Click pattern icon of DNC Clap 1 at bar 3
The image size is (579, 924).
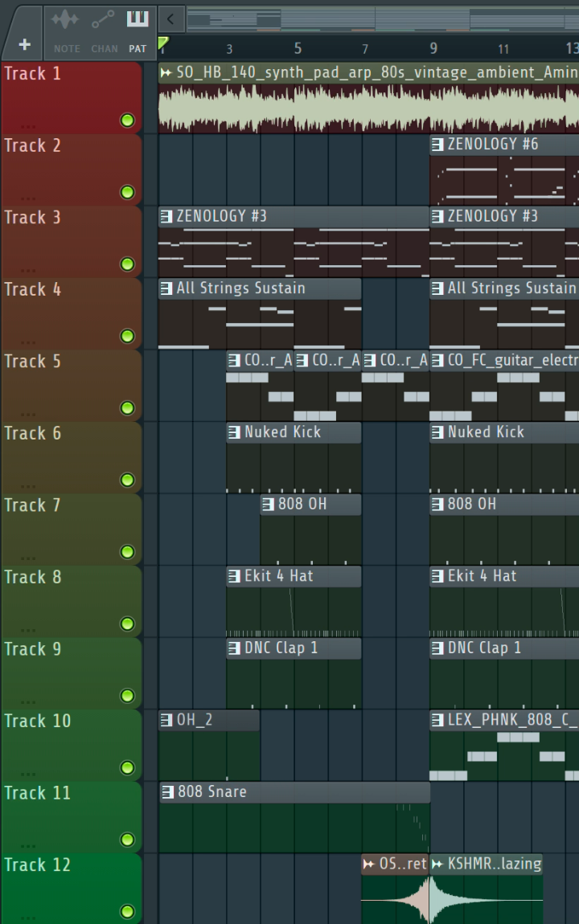tap(234, 648)
